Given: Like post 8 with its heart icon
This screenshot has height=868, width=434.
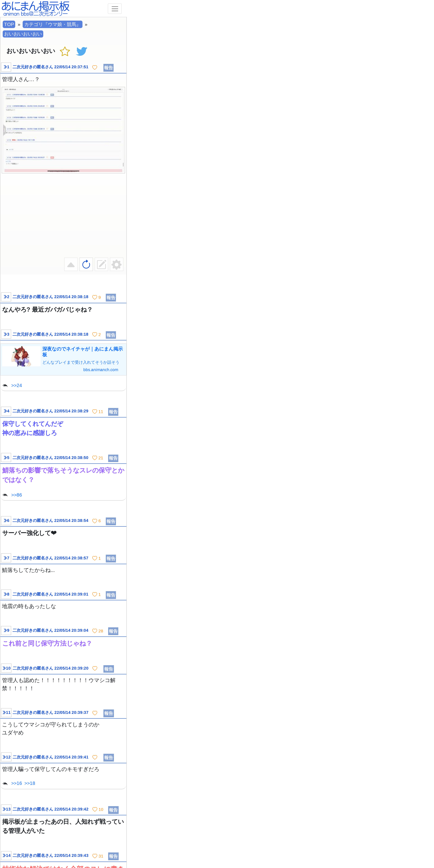Looking at the screenshot, I should click(x=95, y=594).
